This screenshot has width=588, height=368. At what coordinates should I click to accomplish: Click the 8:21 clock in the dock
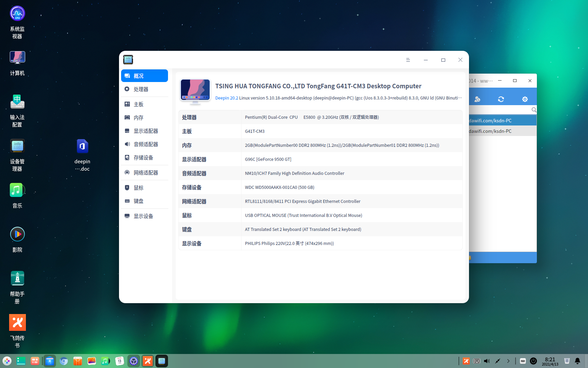pos(550,361)
